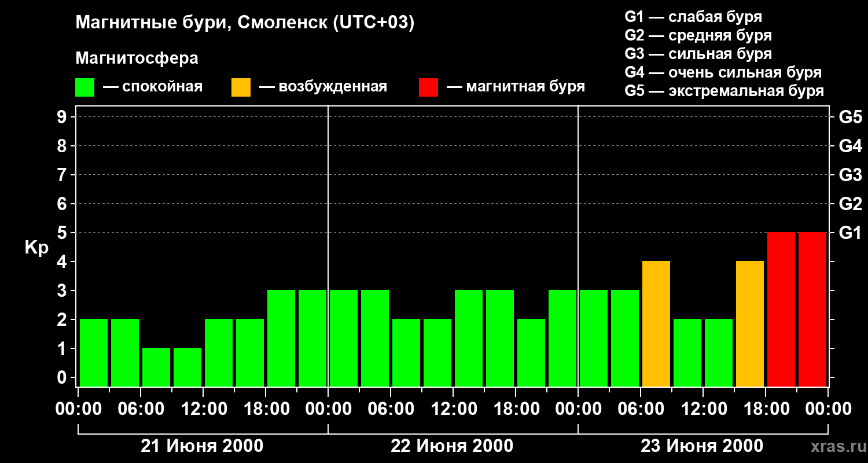Click the 00:00 tick label starting 22 Июня
The image size is (868, 463).
coord(328,409)
